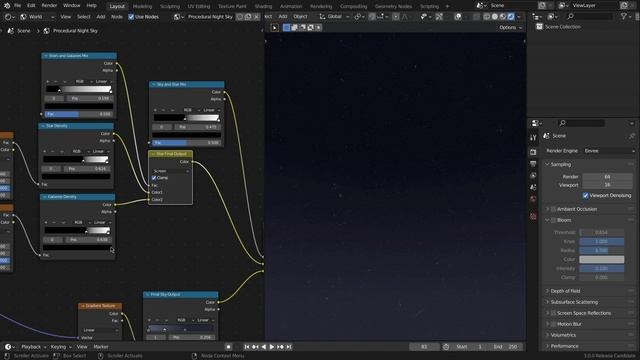640x360 pixels.
Task: Click the world datablock browse icon
Action: (179, 17)
